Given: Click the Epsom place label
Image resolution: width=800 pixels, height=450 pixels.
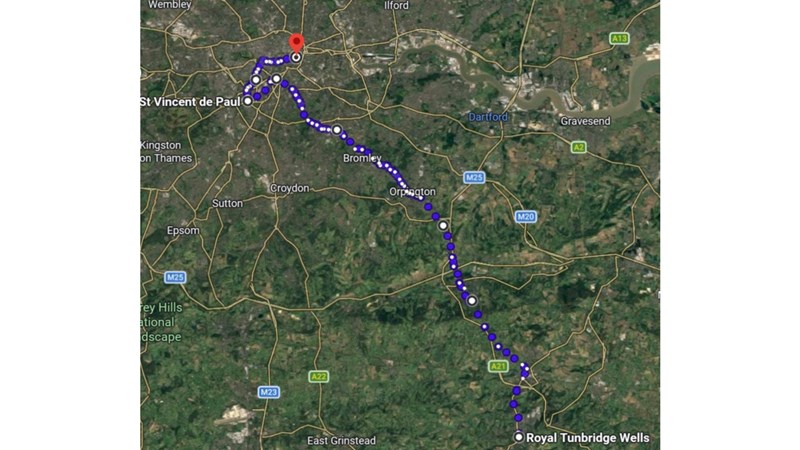Looking at the screenshot, I should [x=183, y=231].
